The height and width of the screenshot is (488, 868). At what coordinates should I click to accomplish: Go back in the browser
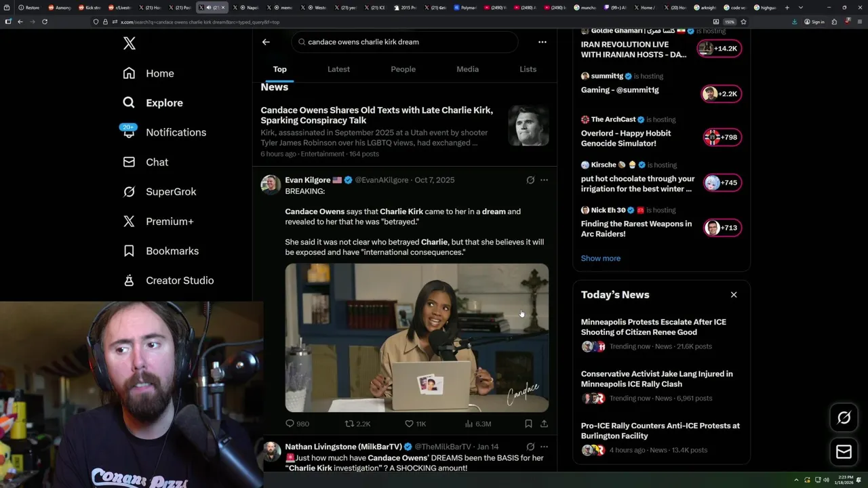[20, 22]
